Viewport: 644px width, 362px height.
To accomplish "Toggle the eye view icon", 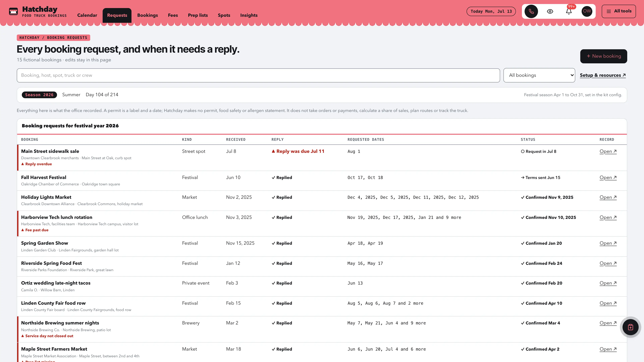I will 550,12.
